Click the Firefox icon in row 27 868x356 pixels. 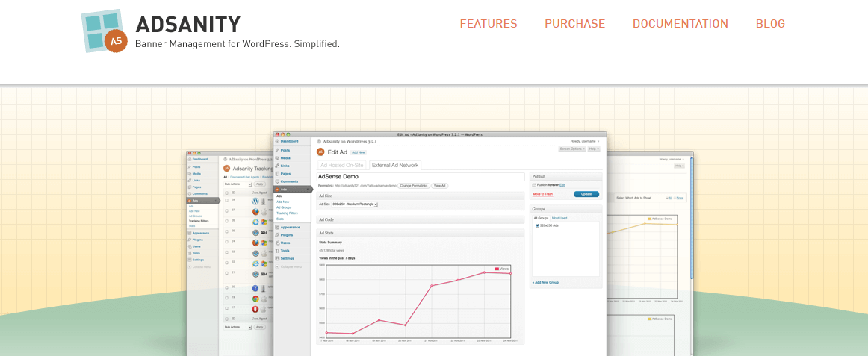tap(255, 212)
